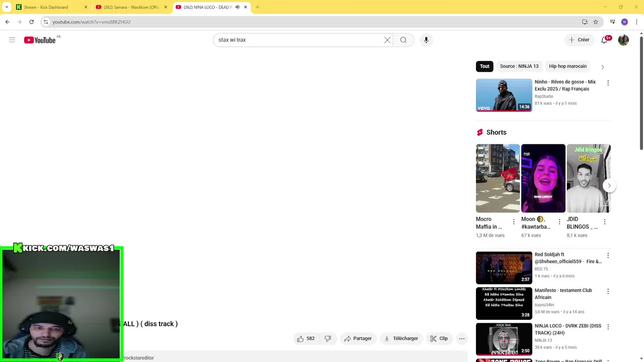Open the Ninho video thumbnail
Image resolution: width=644 pixels, height=362 pixels.
(504, 95)
